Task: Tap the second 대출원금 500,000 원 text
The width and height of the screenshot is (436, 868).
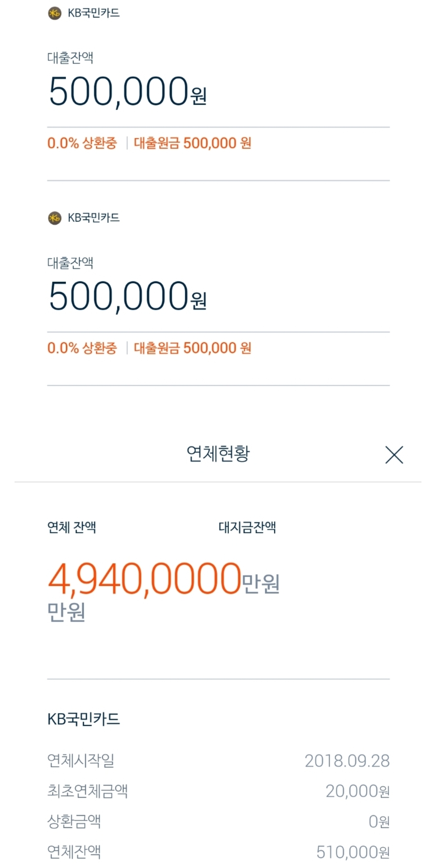Action: click(193, 348)
